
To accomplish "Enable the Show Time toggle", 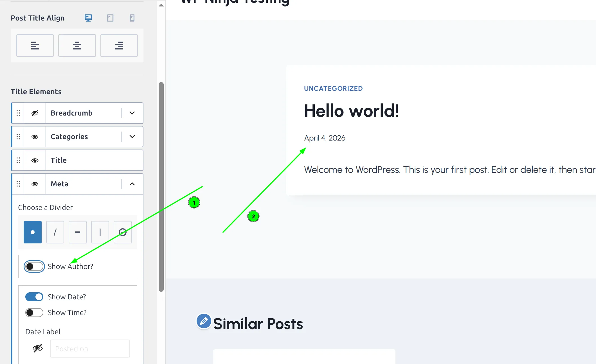I will [34, 313].
